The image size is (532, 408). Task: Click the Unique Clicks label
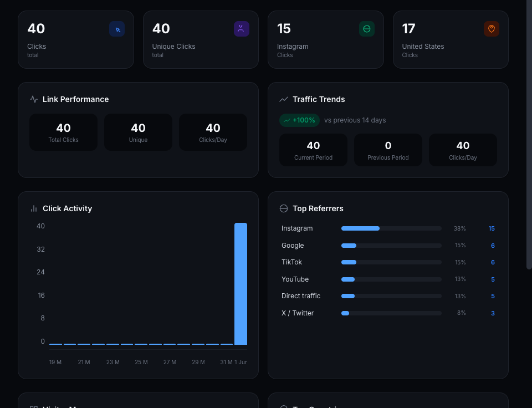(x=173, y=47)
